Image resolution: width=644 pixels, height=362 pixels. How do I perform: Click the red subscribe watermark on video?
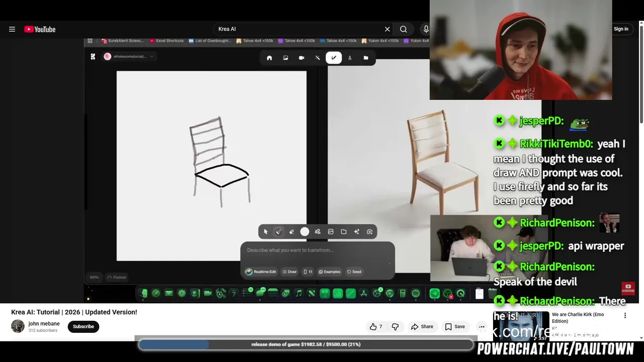point(628,289)
